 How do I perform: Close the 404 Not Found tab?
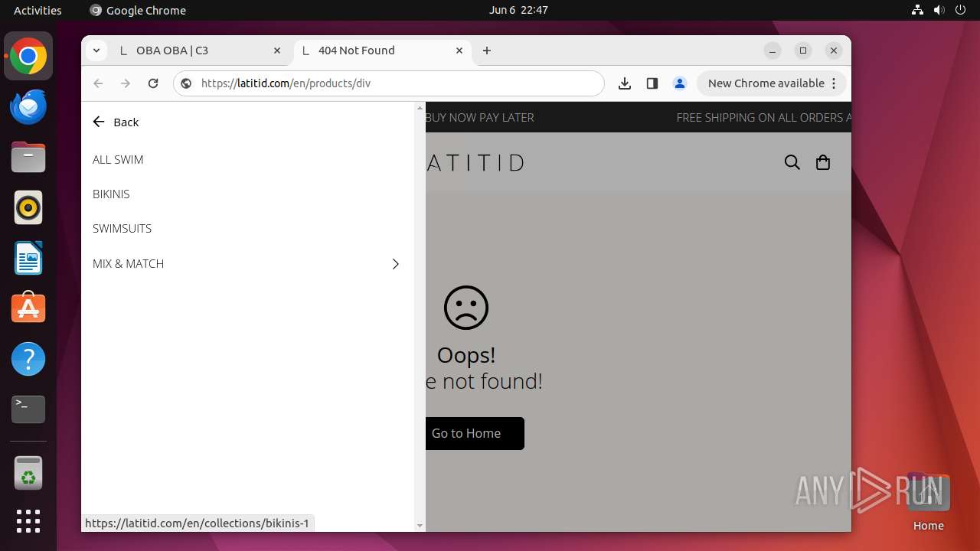(x=459, y=51)
